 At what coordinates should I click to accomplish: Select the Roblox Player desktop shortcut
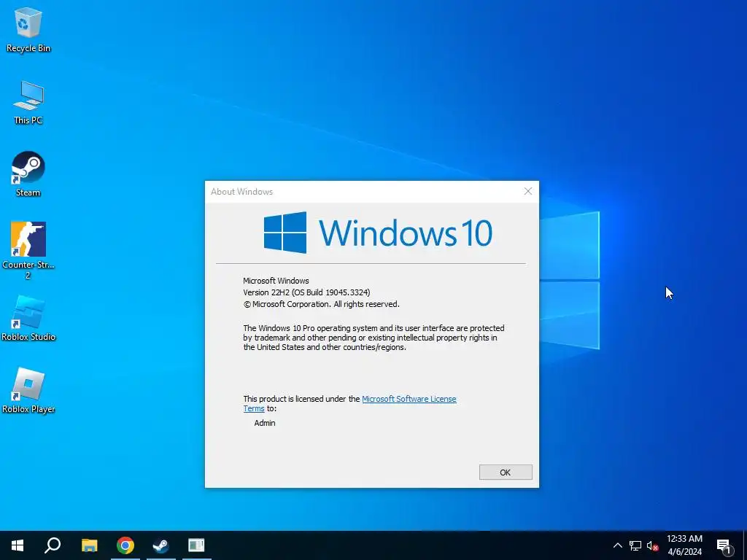[x=28, y=391]
